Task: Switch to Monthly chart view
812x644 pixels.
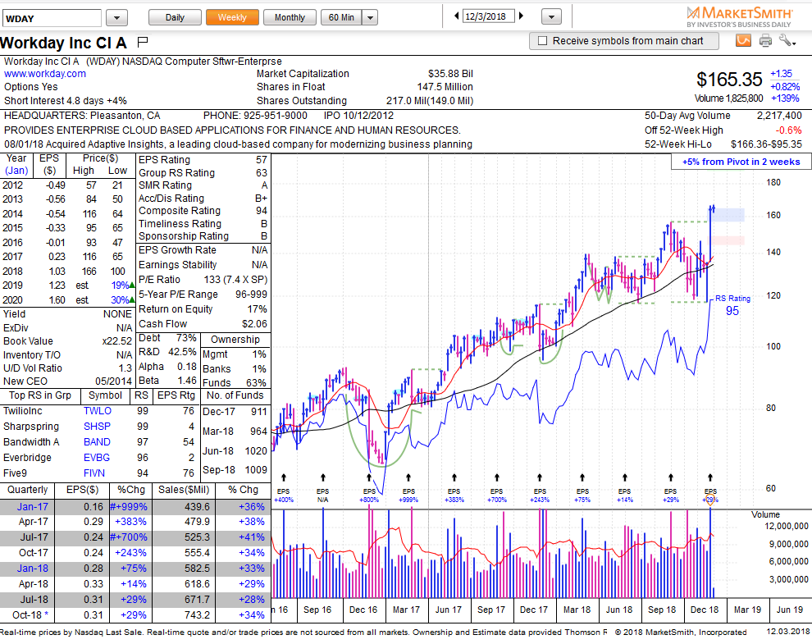Action: (x=290, y=17)
